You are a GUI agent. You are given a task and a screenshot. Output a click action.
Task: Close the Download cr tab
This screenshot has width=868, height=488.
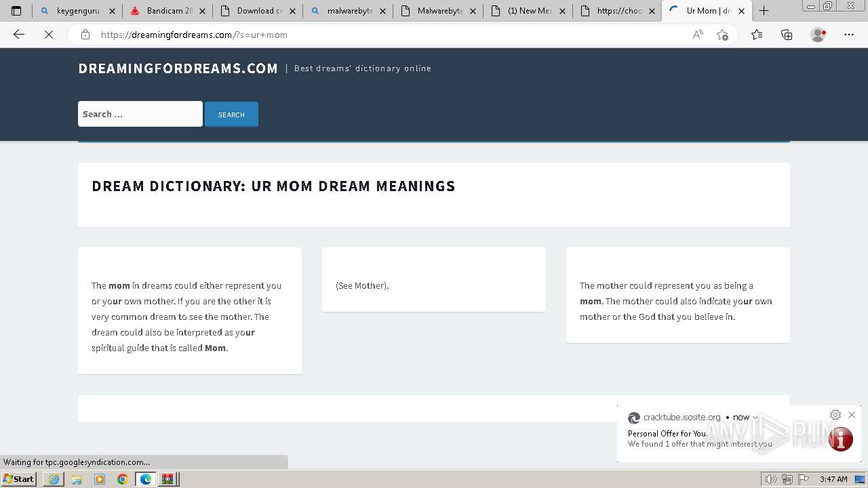pyautogui.click(x=292, y=11)
